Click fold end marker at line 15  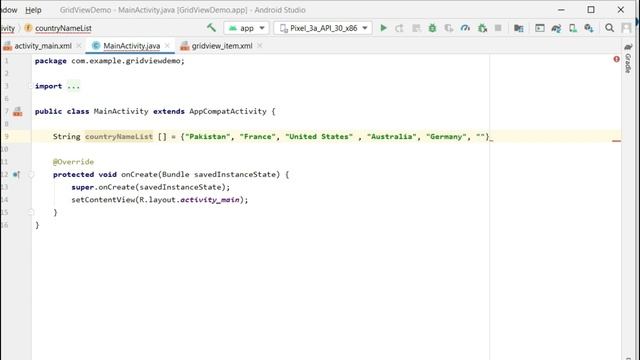(x=31, y=212)
